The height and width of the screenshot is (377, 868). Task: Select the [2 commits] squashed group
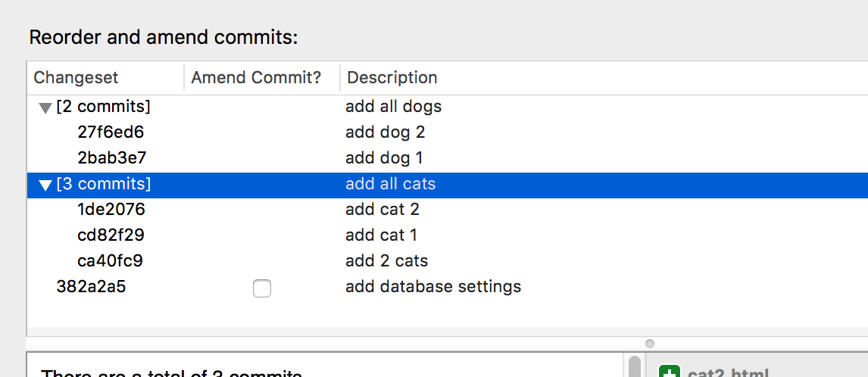(x=103, y=107)
